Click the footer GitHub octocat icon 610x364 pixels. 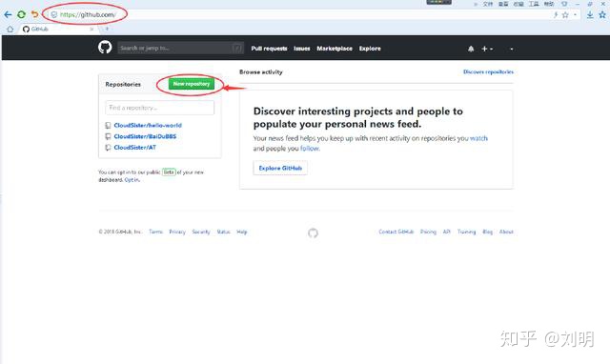coord(313,233)
